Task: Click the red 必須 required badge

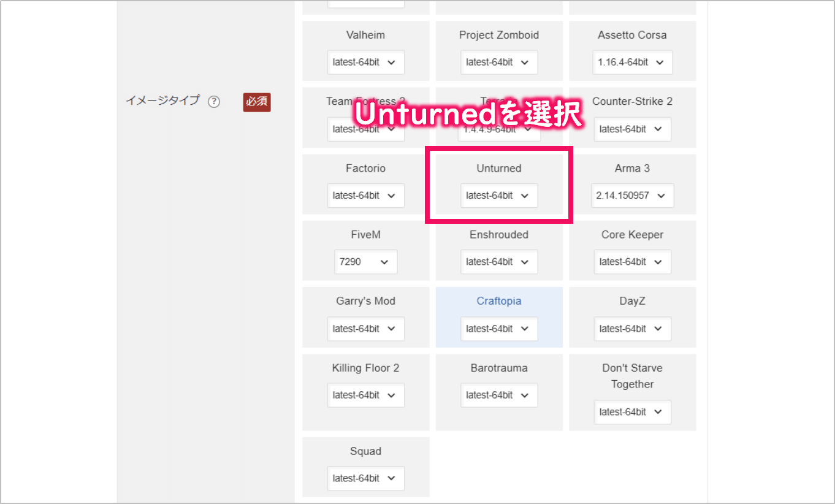Action: tap(257, 102)
